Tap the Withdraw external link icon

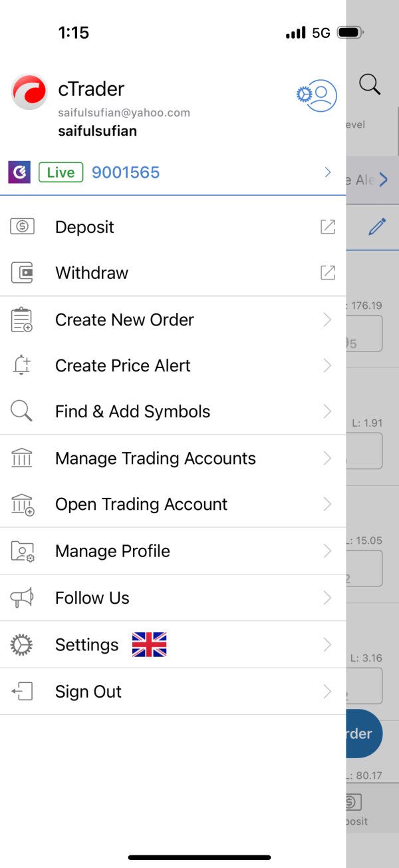click(328, 272)
